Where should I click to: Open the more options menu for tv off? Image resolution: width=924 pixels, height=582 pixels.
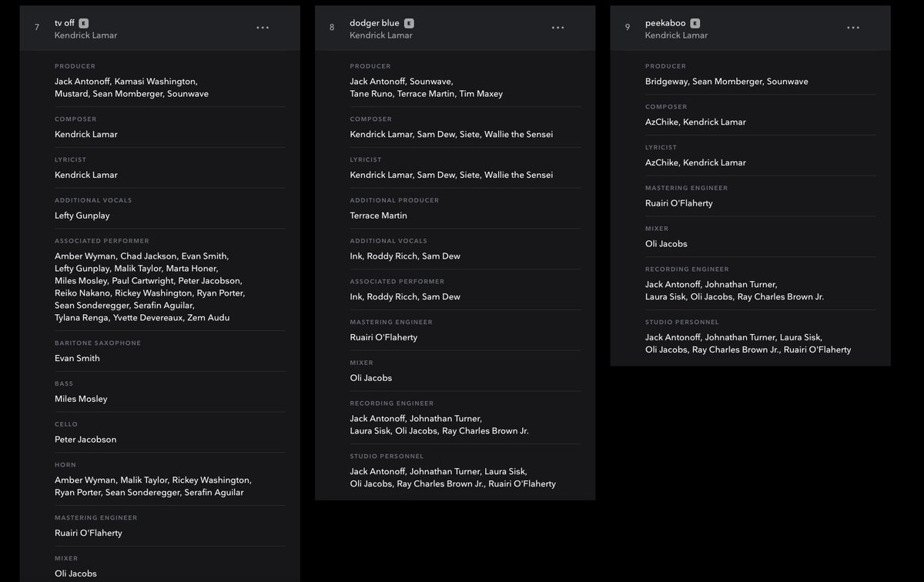tap(263, 28)
